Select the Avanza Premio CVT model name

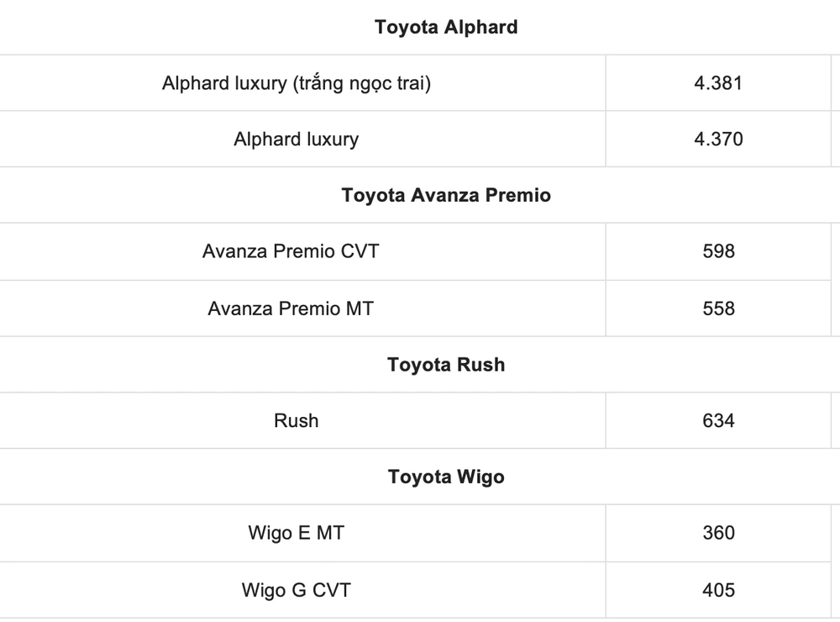coord(291,250)
